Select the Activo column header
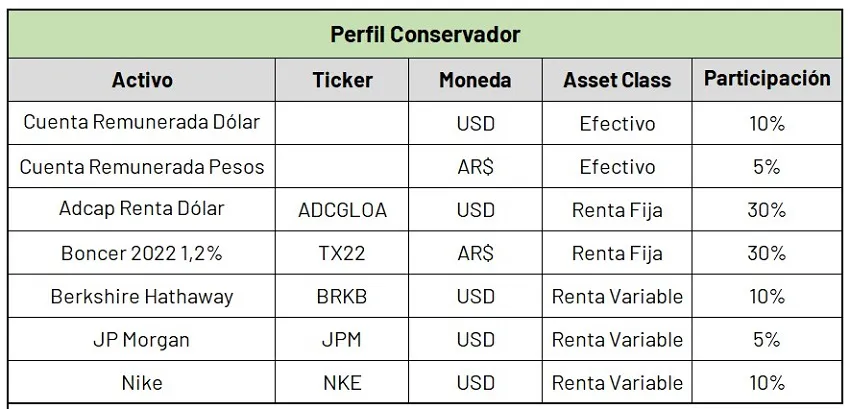850x409 pixels. coord(142,80)
